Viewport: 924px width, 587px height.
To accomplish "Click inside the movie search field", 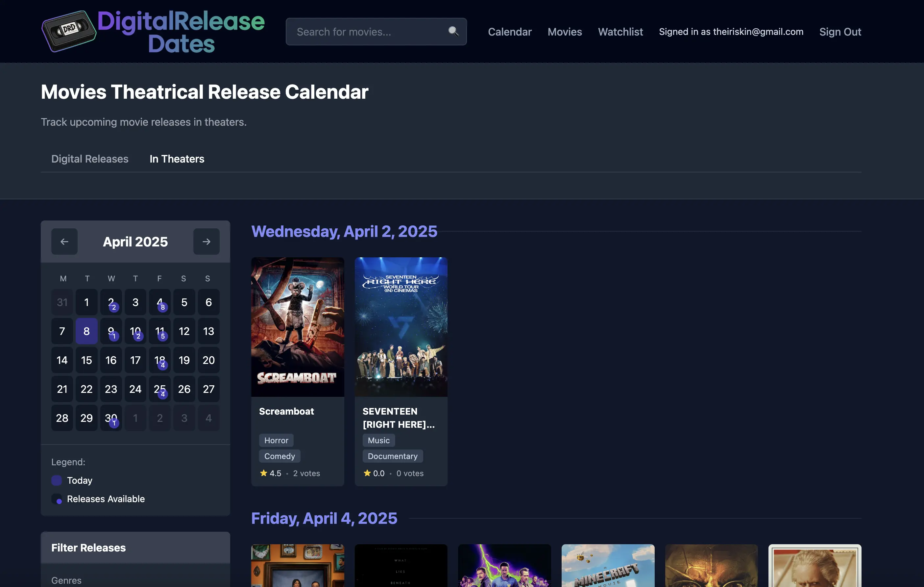I will point(368,32).
